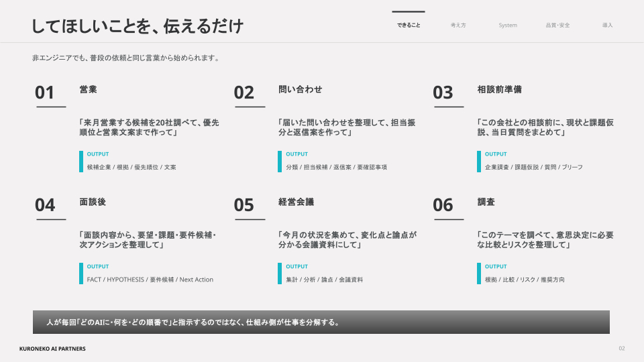Viewport: 644px width, 362px height.
Task: Click OUTPUT label under 問い合わせ
Action: 297,154
